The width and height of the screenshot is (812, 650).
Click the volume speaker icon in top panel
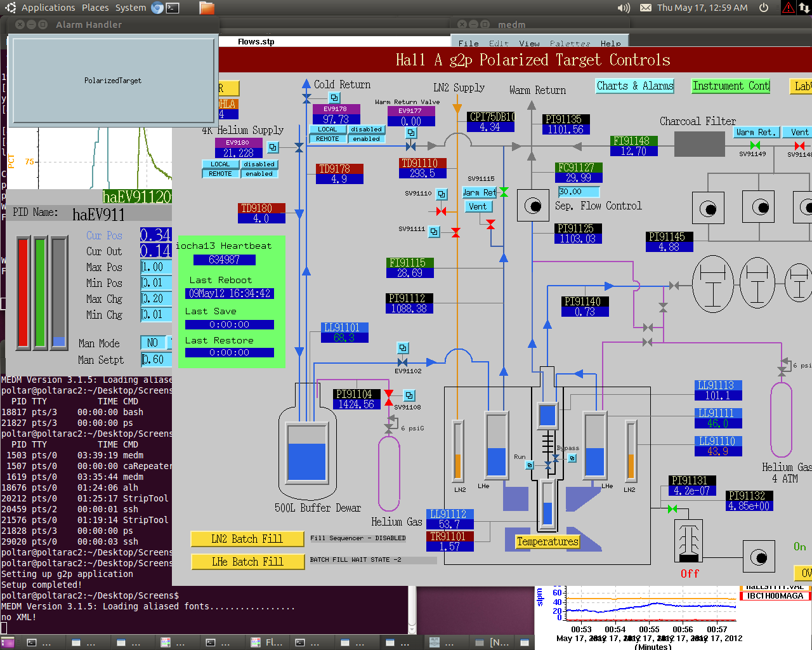[624, 8]
